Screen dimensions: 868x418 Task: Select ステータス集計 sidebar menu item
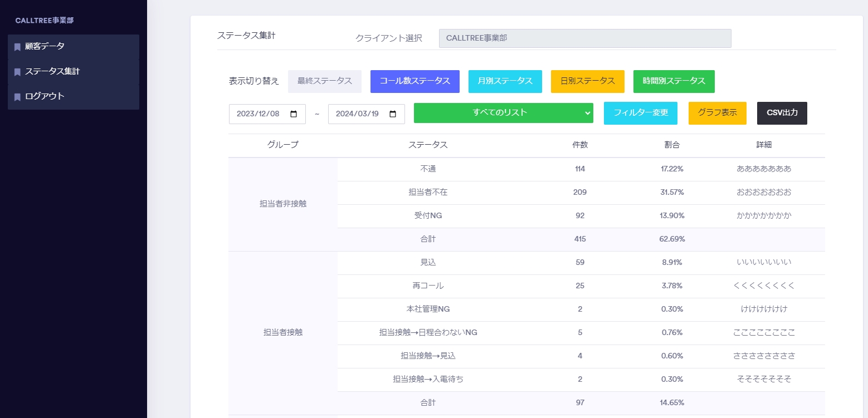(x=74, y=71)
